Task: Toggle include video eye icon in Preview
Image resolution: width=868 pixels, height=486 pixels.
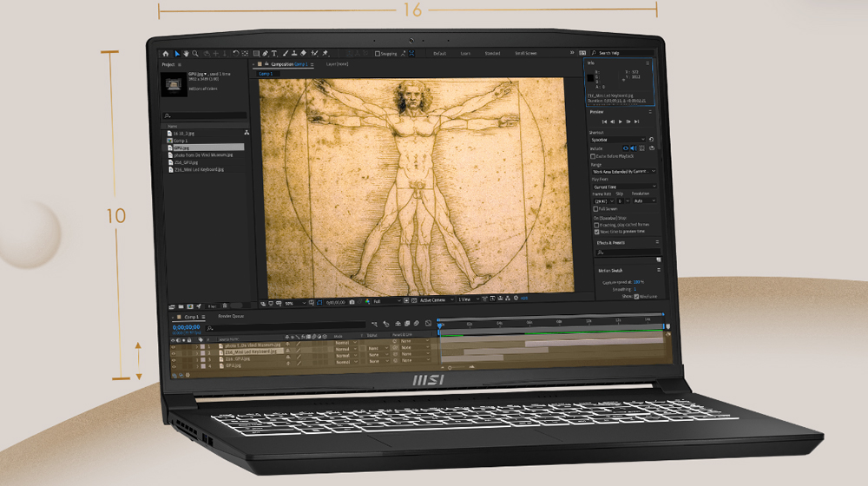Action: coord(626,148)
